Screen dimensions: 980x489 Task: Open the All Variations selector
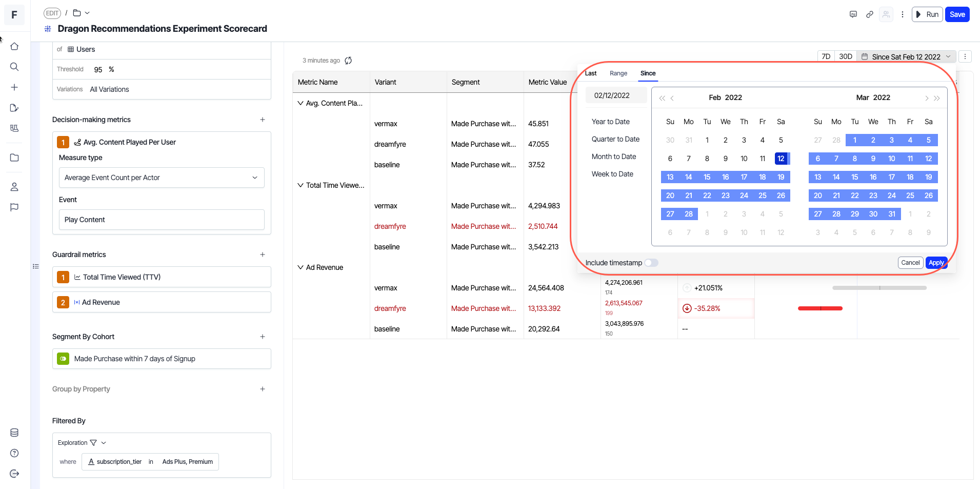110,89
